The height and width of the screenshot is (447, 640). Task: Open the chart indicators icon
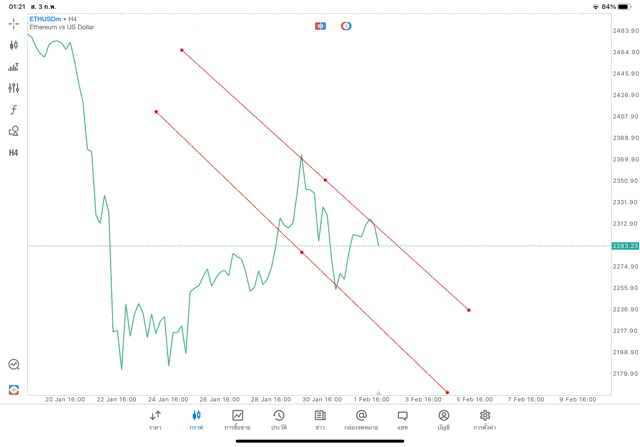click(14, 67)
